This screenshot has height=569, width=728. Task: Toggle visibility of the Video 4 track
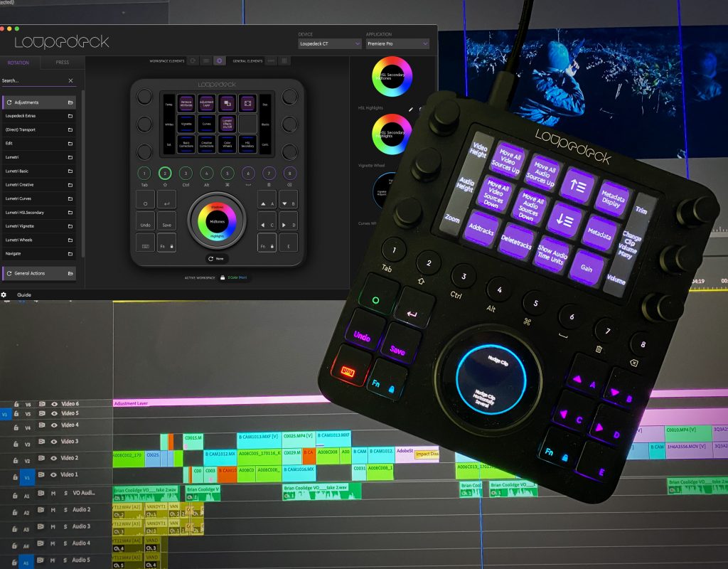click(54, 425)
